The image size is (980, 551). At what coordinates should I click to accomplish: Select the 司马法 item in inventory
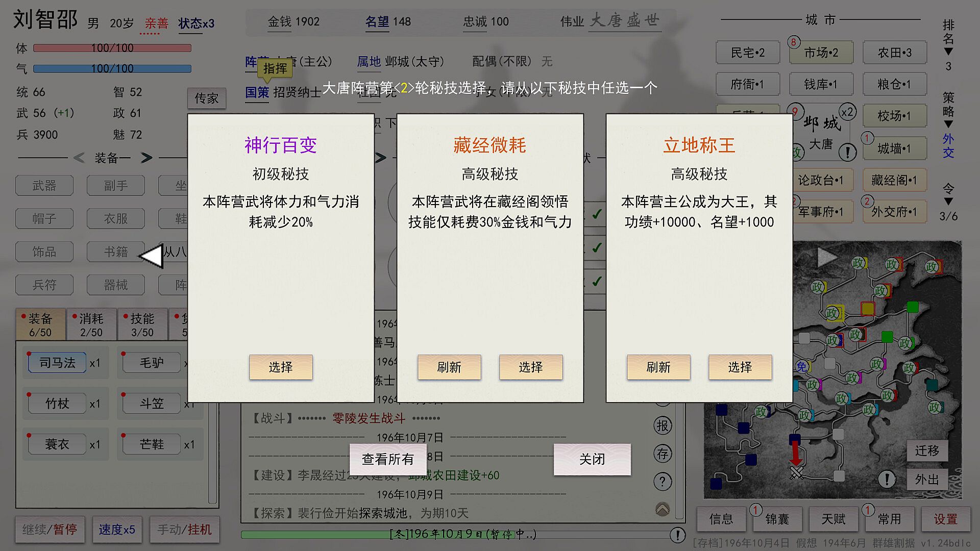click(x=57, y=363)
